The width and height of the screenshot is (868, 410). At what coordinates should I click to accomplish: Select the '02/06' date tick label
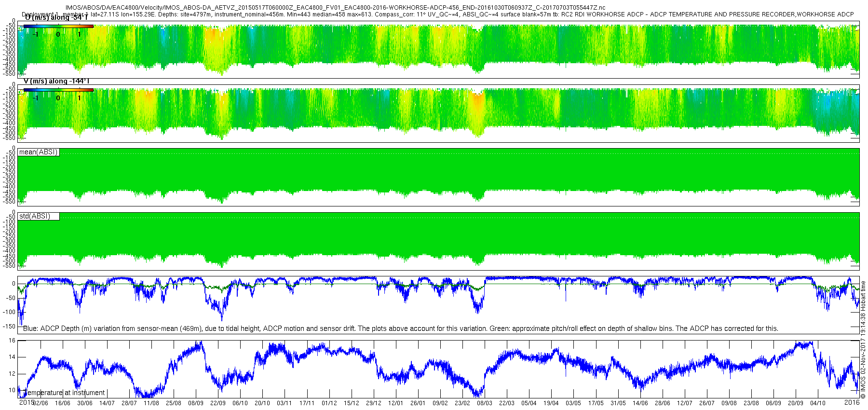[41, 403]
